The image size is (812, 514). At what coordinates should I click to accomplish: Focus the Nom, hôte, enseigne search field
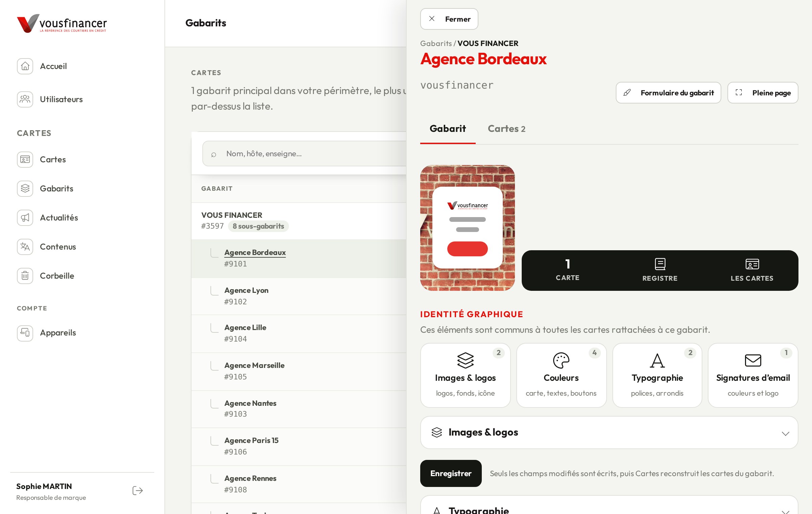[x=304, y=154]
